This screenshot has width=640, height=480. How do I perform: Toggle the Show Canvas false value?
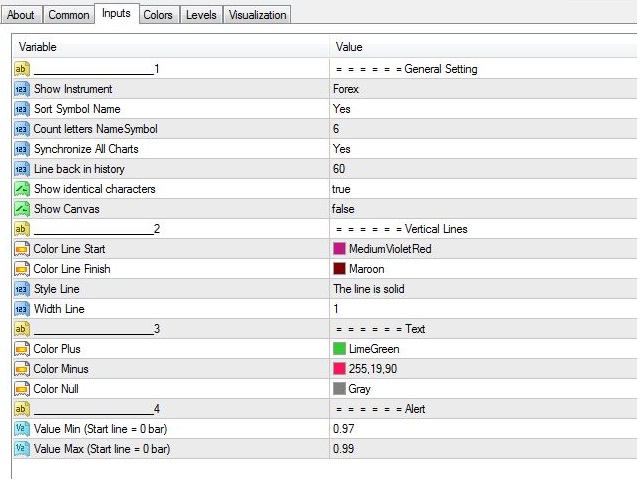(344, 209)
